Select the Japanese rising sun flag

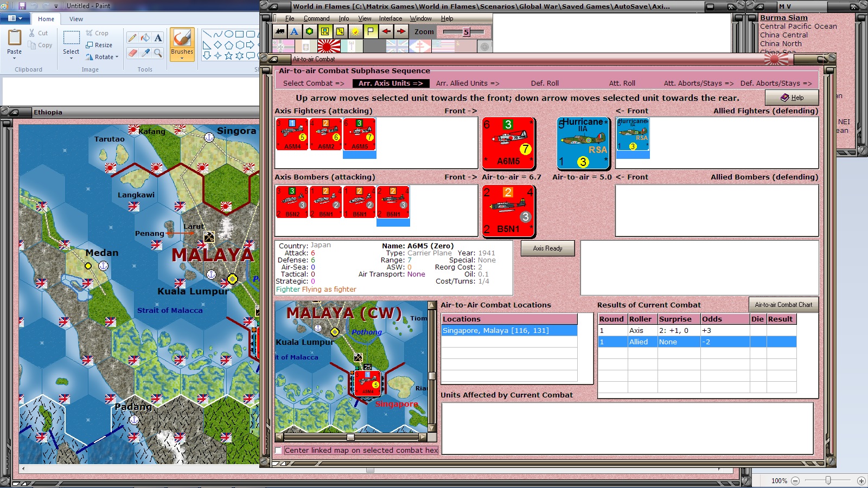[x=328, y=46]
